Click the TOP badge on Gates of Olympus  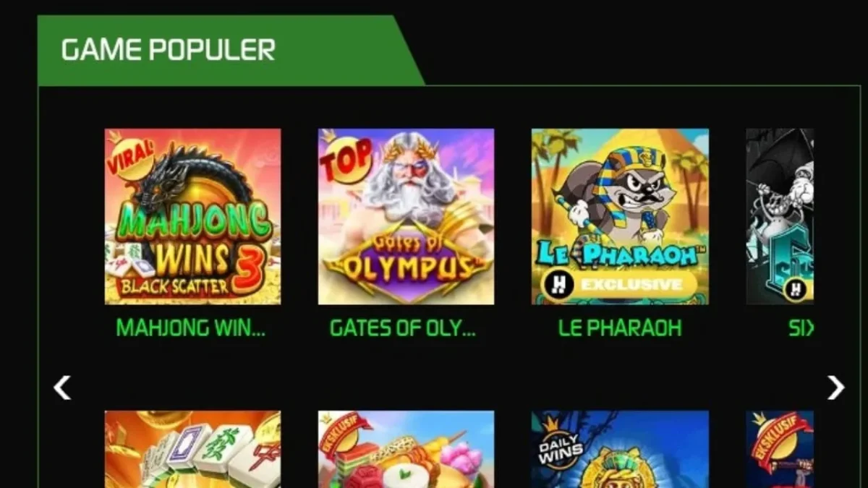[345, 158]
